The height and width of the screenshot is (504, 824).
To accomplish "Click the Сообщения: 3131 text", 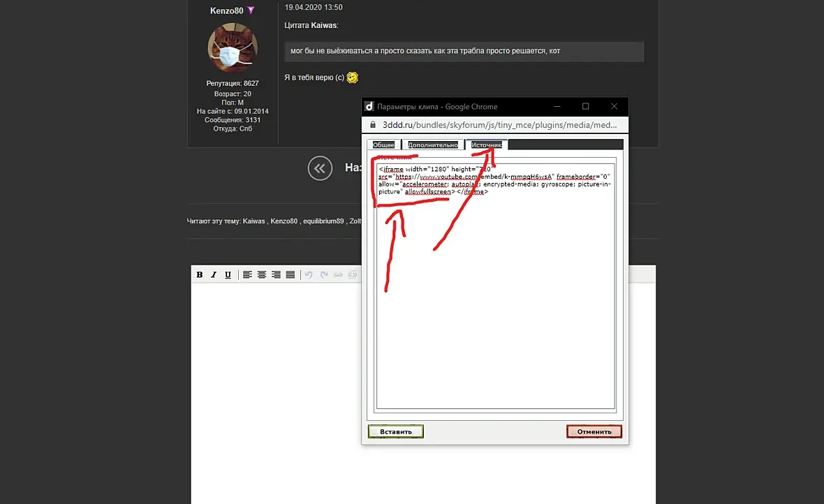I will point(233,120).
